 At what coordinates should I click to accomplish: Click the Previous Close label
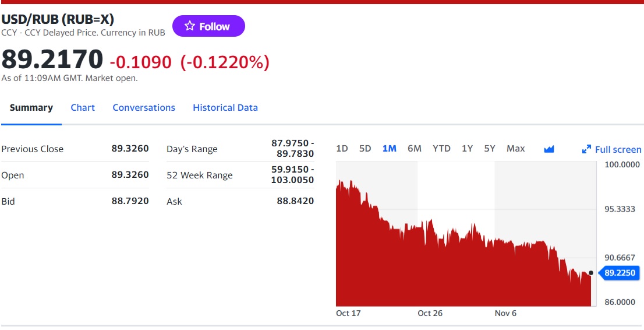[33, 149]
